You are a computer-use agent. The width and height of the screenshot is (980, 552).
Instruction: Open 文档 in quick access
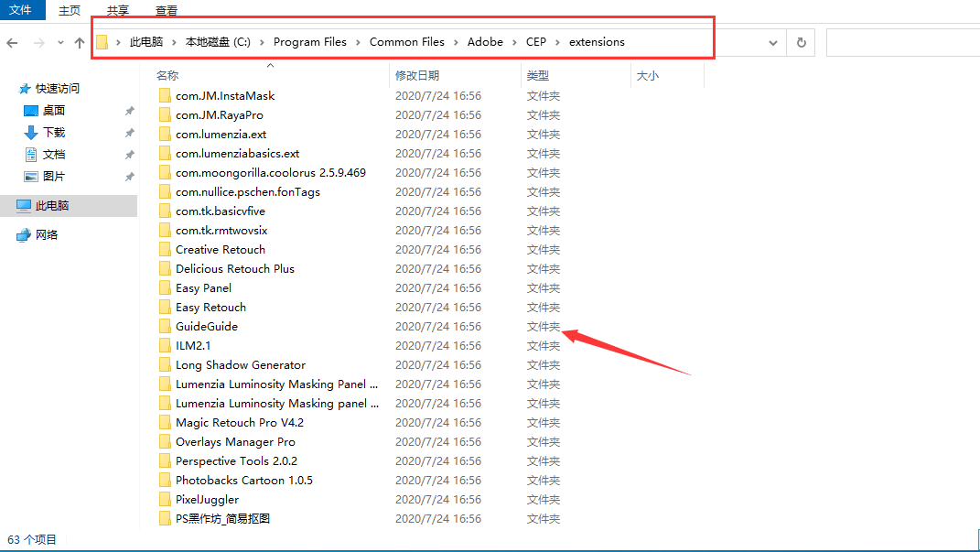pos(54,155)
